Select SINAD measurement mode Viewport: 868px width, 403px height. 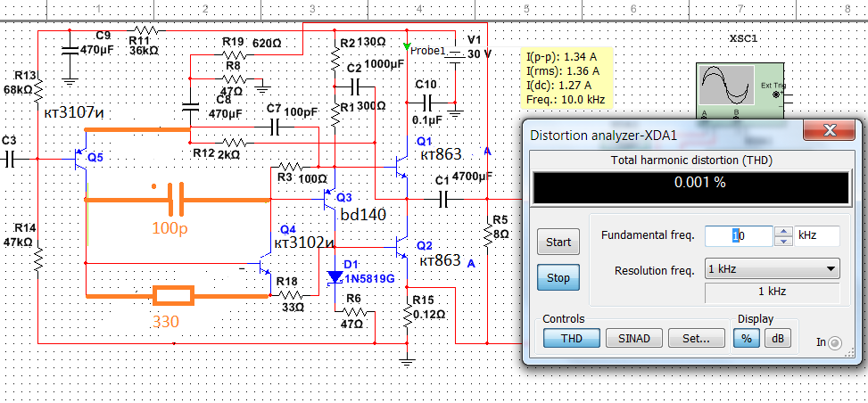pos(634,338)
